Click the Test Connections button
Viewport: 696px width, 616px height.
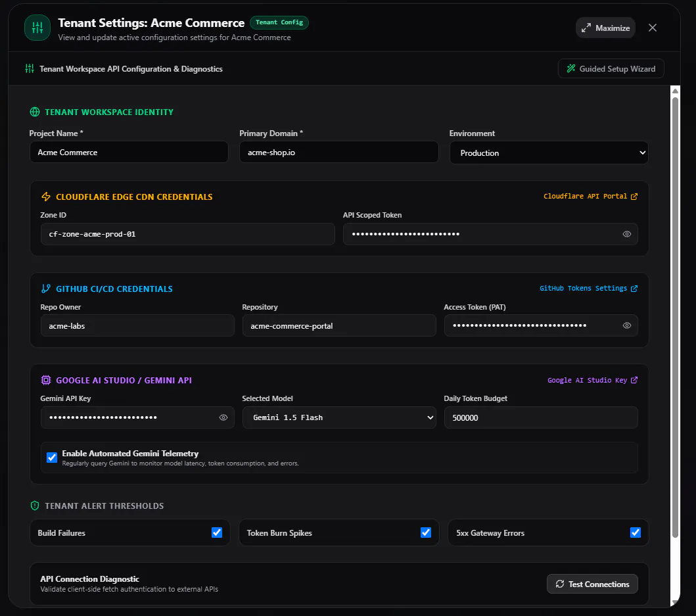pos(592,584)
